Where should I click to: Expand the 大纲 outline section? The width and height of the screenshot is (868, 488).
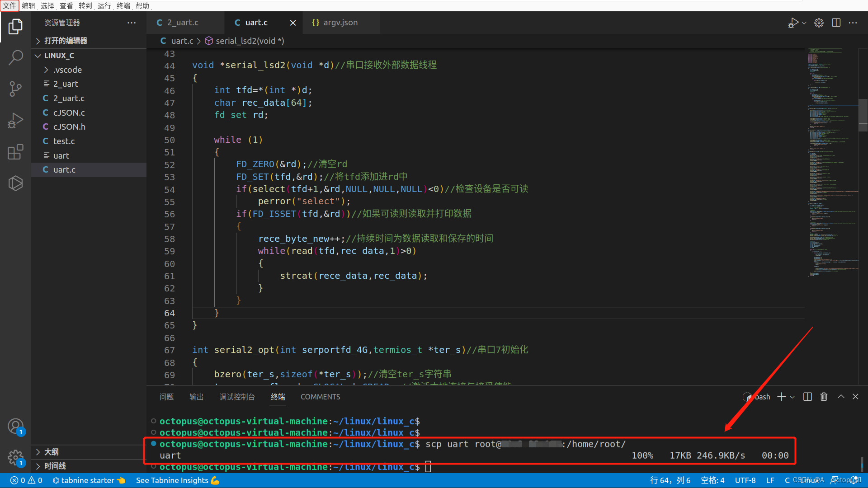coord(51,452)
